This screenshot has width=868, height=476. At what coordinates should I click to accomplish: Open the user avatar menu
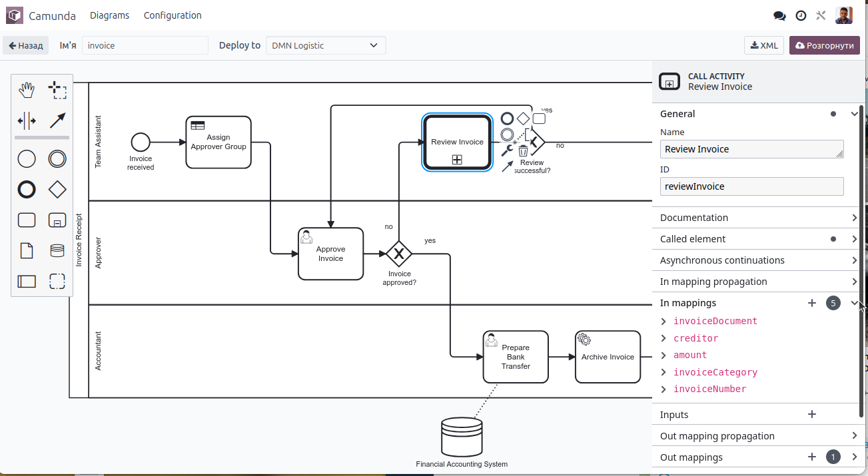(844, 15)
